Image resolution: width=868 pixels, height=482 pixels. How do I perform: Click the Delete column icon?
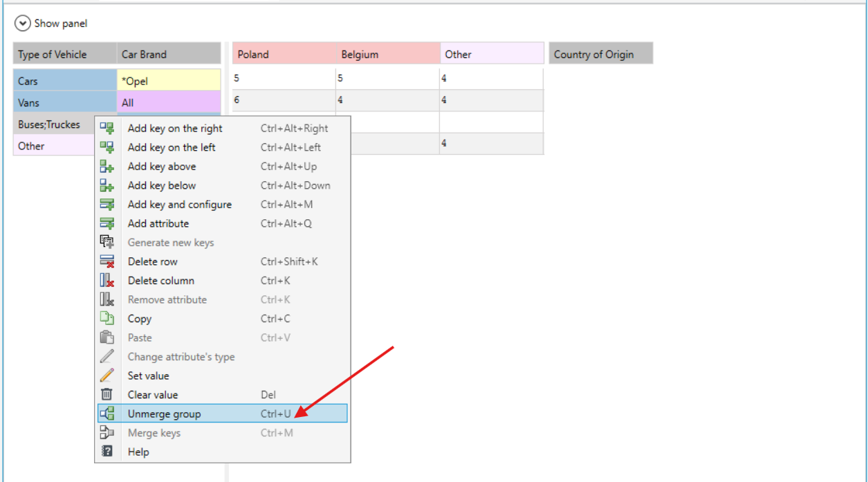(x=107, y=281)
